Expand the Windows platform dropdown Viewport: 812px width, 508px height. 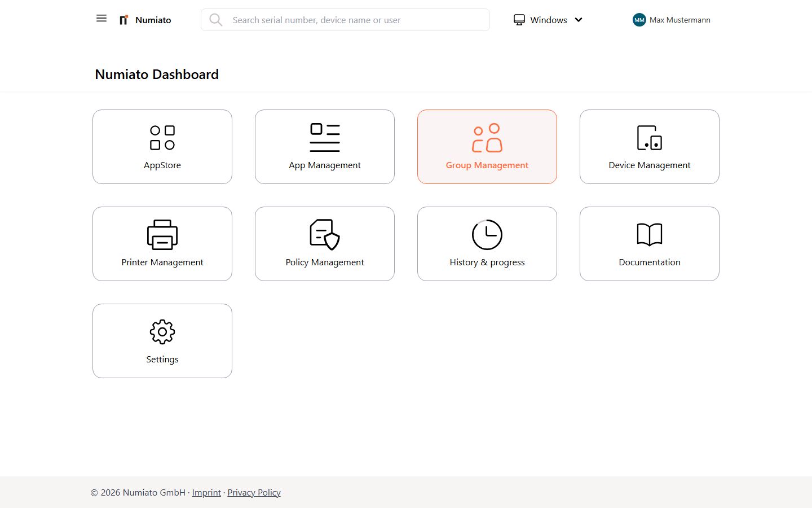tap(579, 20)
